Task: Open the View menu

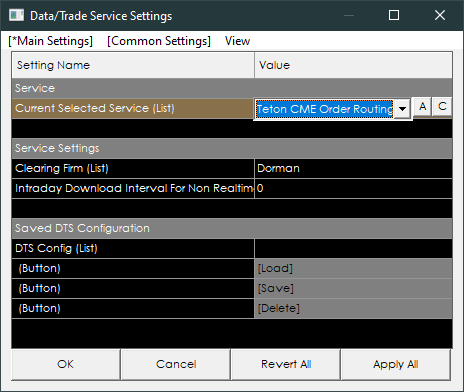Action: [x=237, y=41]
